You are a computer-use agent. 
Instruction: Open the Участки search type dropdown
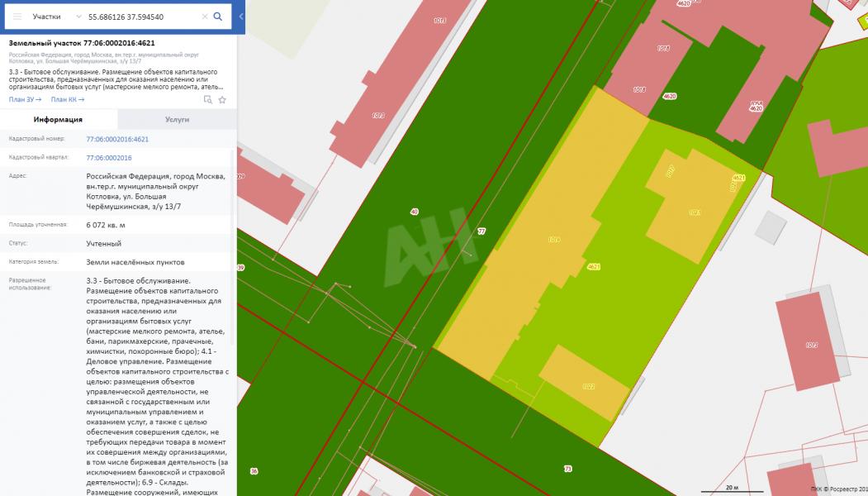coord(56,17)
